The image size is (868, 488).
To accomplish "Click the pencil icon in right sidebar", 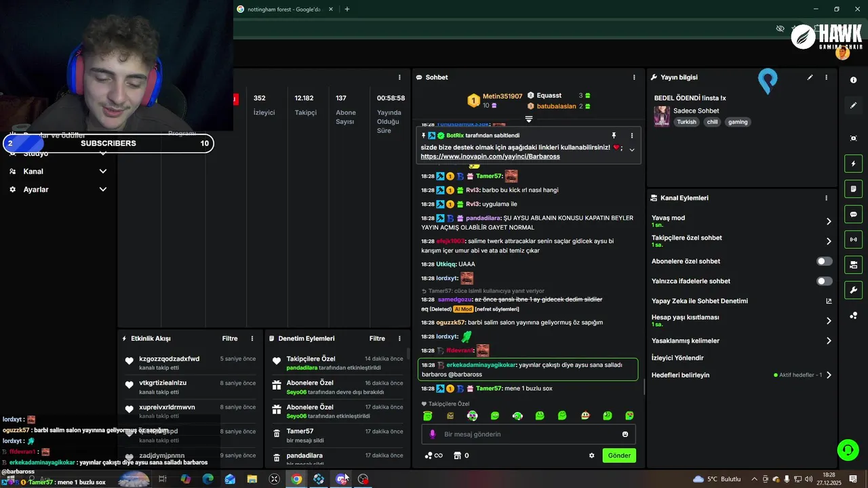I will tap(853, 105).
